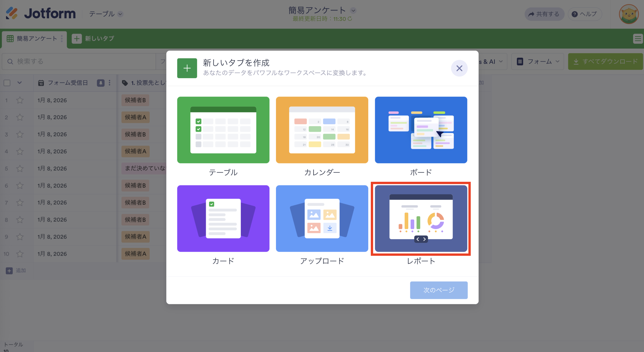This screenshot has width=644, height=352.
Task: Open the three-dot options on フォーム受信日 column
Action: pos(109,82)
